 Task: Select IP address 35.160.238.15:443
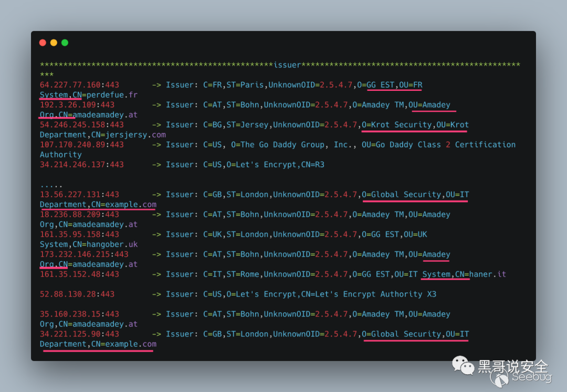pyautogui.click(x=79, y=314)
